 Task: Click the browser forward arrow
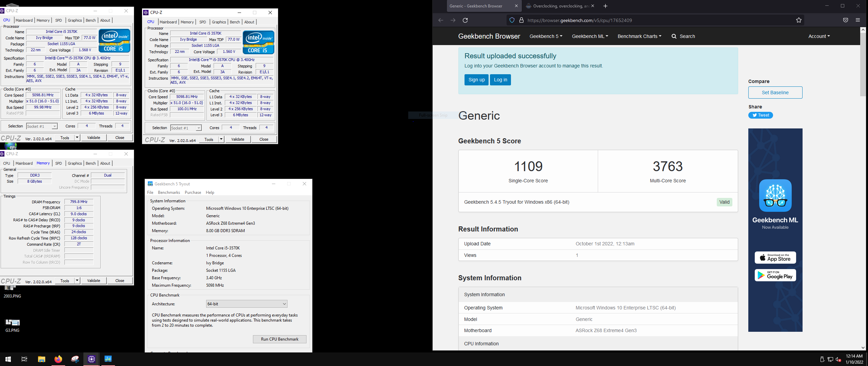click(x=453, y=20)
